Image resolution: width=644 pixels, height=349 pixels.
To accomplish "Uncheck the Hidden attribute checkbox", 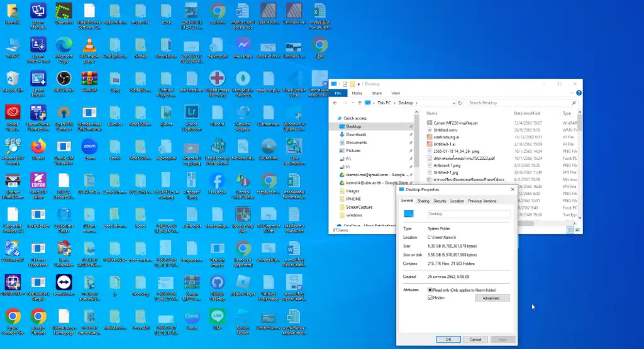I will coord(430,297).
